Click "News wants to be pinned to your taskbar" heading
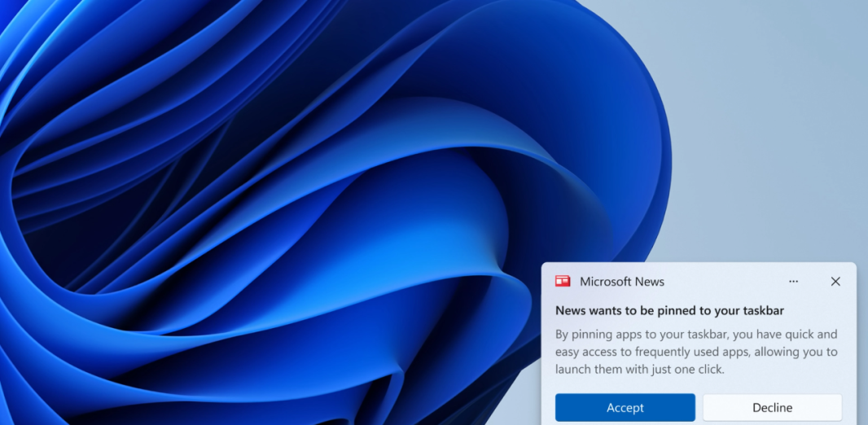Image resolution: width=868 pixels, height=425 pixels. pyautogui.click(x=670, y=310)
